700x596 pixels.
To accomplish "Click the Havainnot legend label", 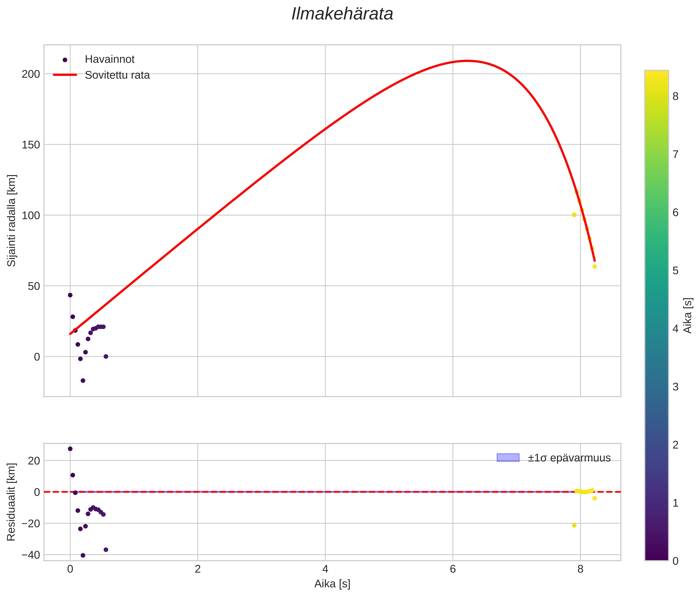I will pyautogui.click(x=109, y=59).
